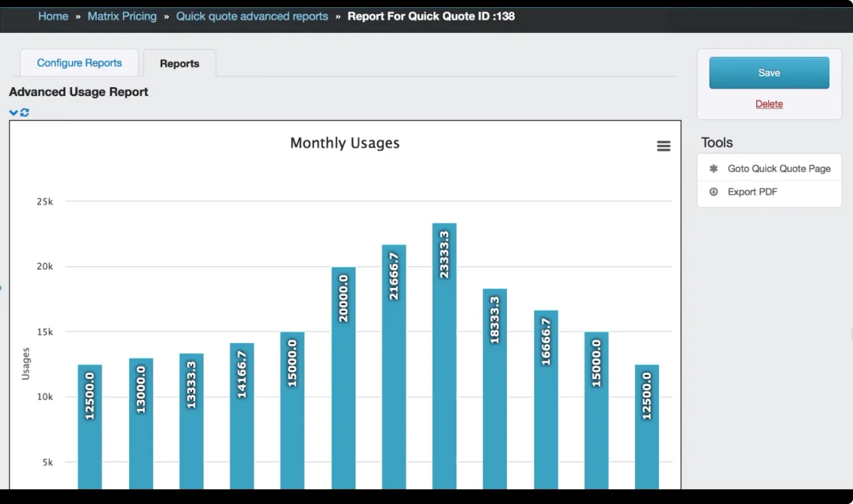Viewport: 853px width, 504px height.
Task: Select the bar labeled 13333.3
Action: 191,421
